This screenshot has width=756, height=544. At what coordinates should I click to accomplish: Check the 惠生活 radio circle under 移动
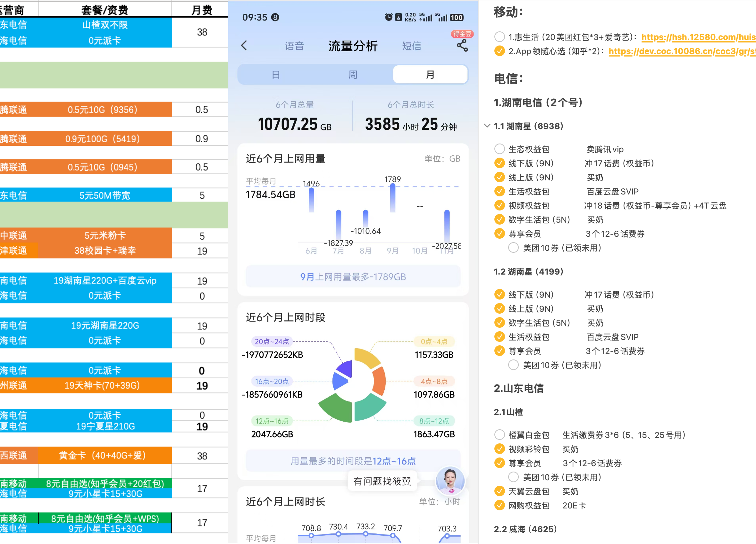pyautogui.click(x=499, y=37)
